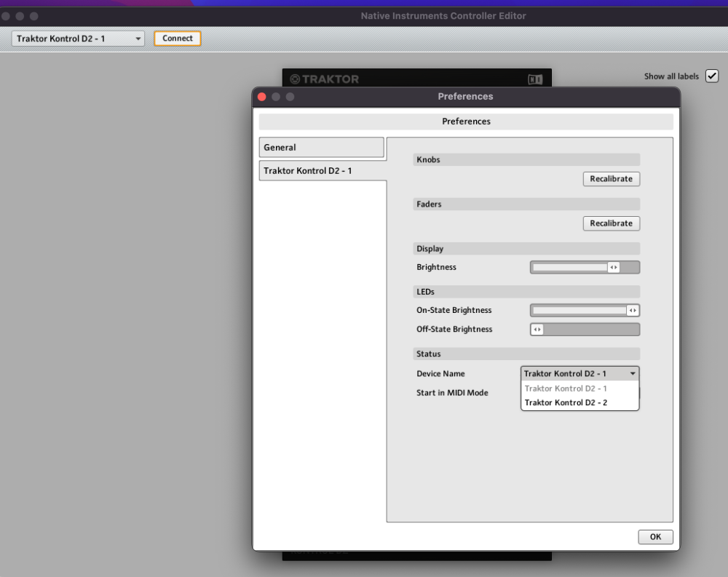Click the Display section header
The height and width of the screenshot is (577, 728).
point(526,249)
